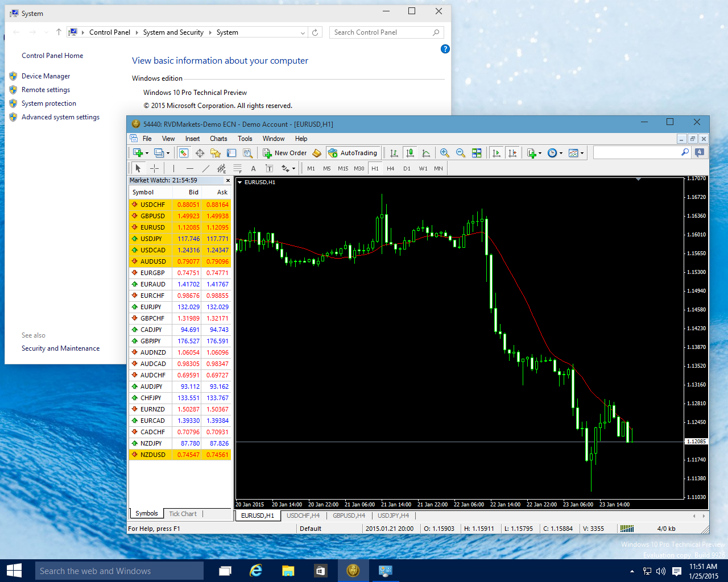Click the Windows Start button

tap(14, 571)
